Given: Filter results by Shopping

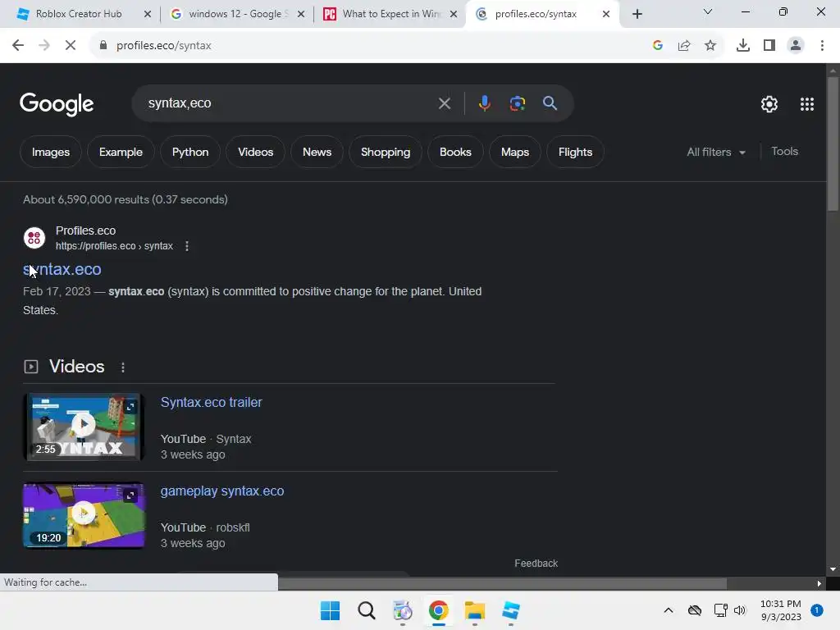Looking at the screenshot, I should pos(386,152).
